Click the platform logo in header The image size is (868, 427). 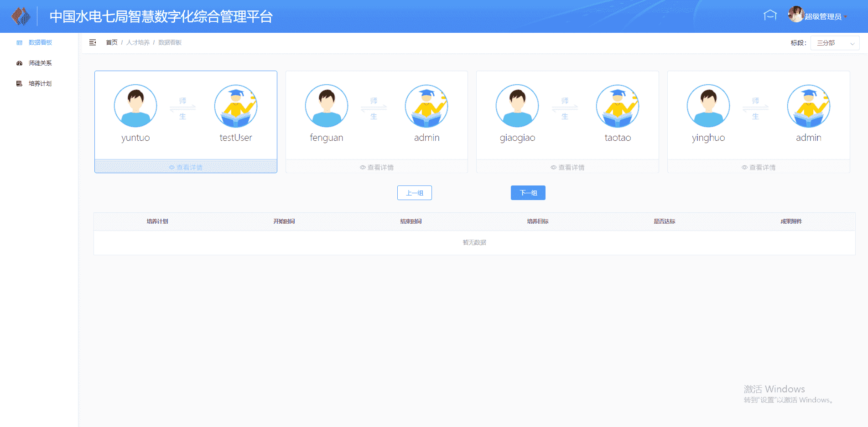21,16
